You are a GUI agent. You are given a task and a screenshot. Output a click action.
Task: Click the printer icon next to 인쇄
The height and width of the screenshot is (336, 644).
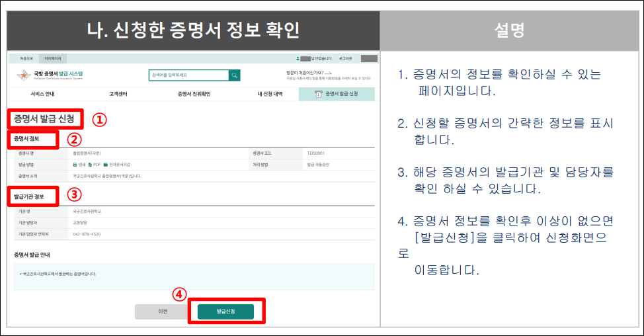pyautogui.click(x=75, y=164)
